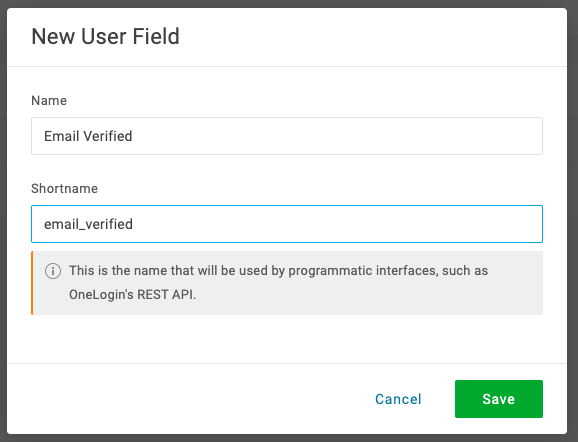578x442 pixels.
Task: Focus the Name input field
Action: tap(287, 136)
